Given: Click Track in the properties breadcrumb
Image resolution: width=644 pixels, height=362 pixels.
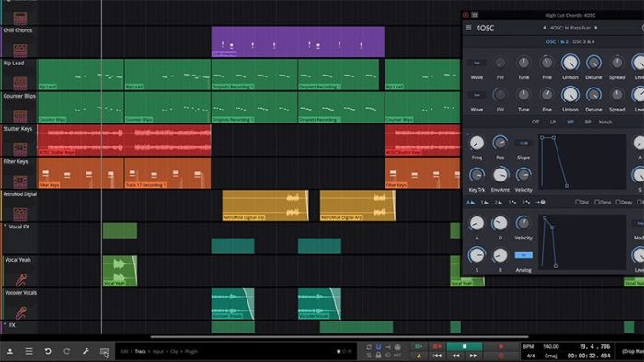Looking at the screenshot, I should pos(141,351).
